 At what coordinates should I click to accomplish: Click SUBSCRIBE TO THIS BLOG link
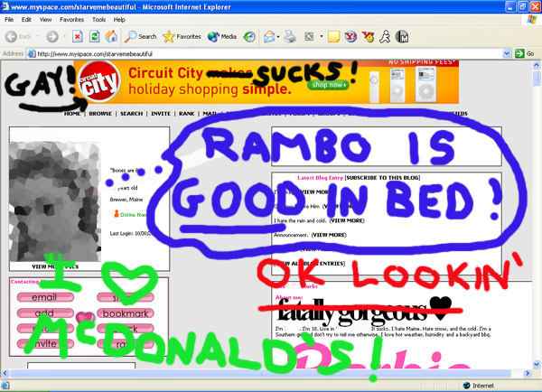pos(383,178)
